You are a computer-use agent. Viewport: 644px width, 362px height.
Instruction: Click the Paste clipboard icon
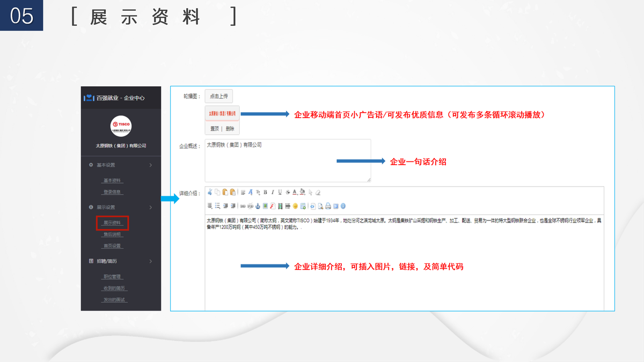[x=225, y=192]
